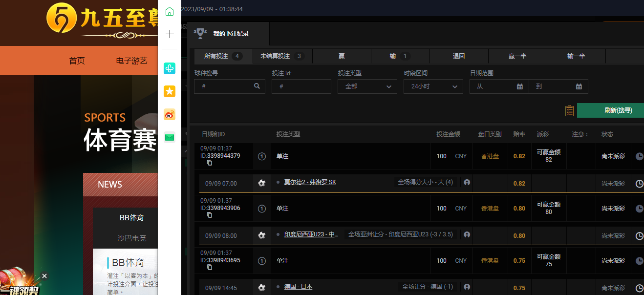Open calendar icon in 从 date field
The image size is (644, 295).
520,86
